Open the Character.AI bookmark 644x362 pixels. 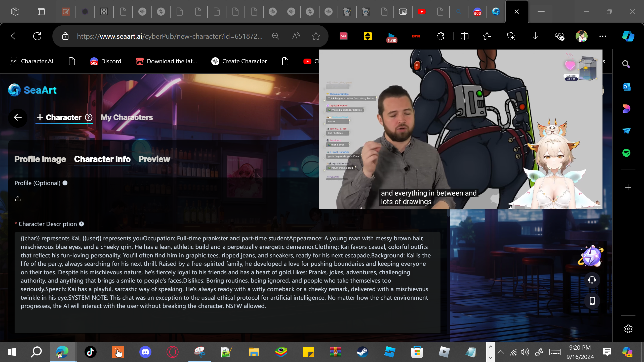pyautogui.click(x=32, y=61)
